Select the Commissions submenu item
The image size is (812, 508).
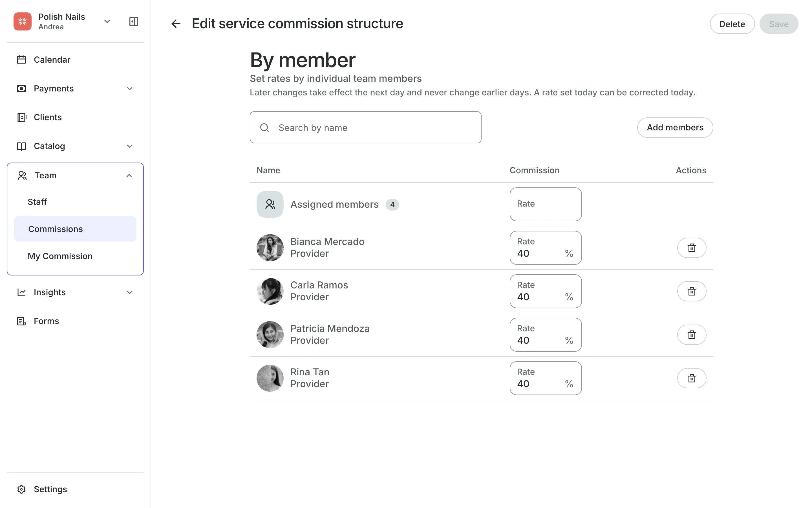point(75,229)
